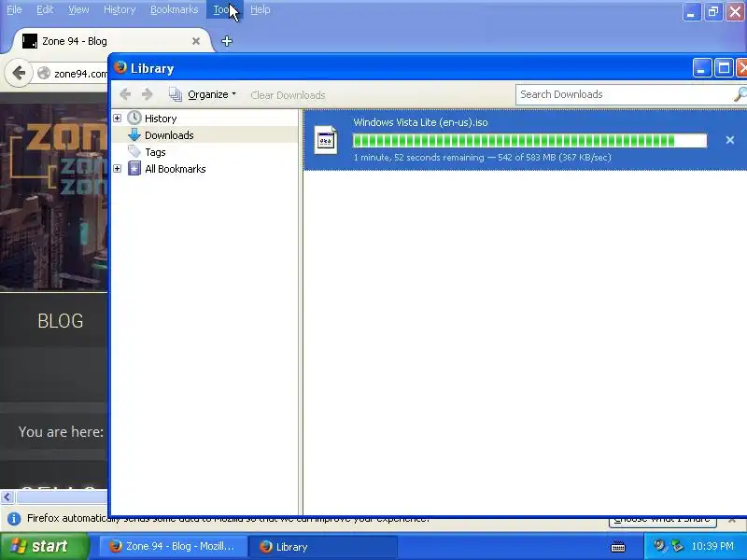Screen dimensions: 747x560
Task: Open the Tools menu in Firefox
Action: (x=224, y=9)
